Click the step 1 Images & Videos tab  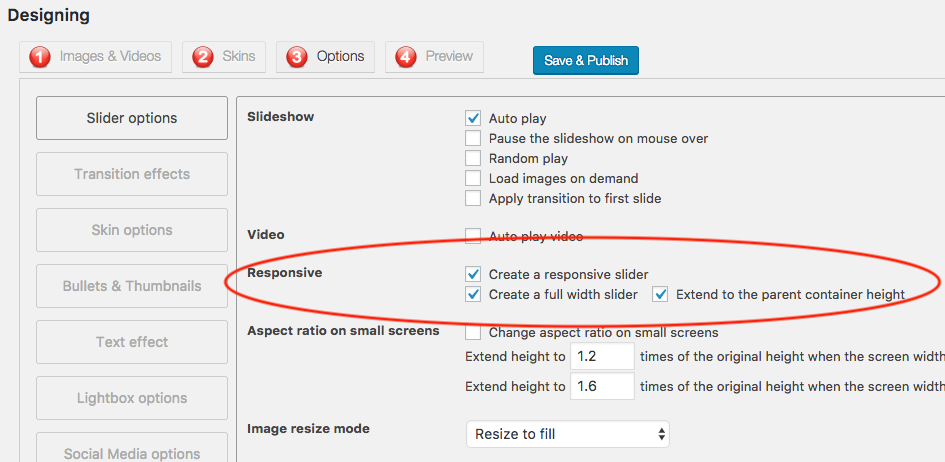point(96,57)
